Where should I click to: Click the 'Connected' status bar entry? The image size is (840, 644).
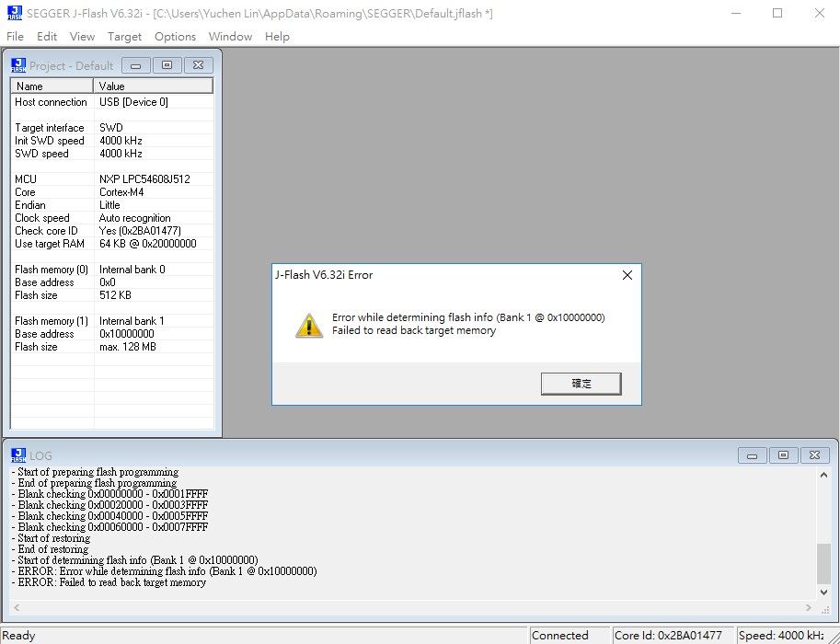point(570,636)
